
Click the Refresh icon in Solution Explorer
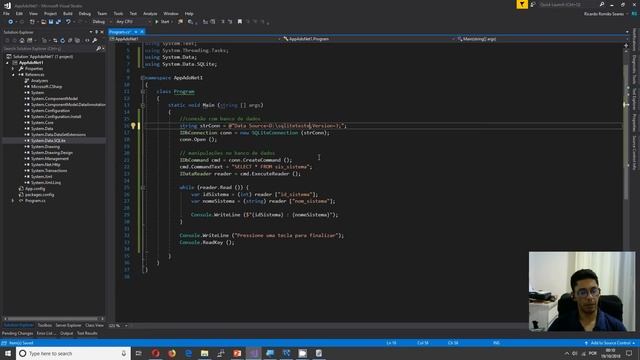(62, 40)
